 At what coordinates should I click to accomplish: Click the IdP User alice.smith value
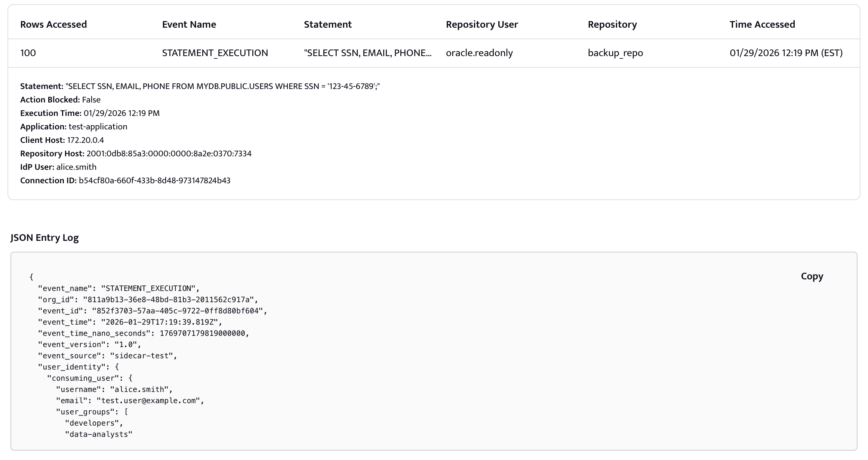[76, 167]
